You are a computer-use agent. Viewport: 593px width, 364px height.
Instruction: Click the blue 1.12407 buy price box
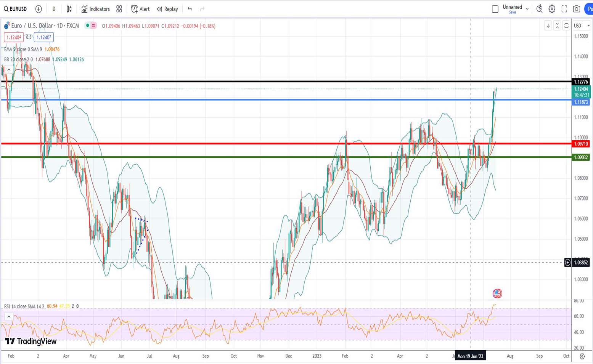(x=43, y=37)
